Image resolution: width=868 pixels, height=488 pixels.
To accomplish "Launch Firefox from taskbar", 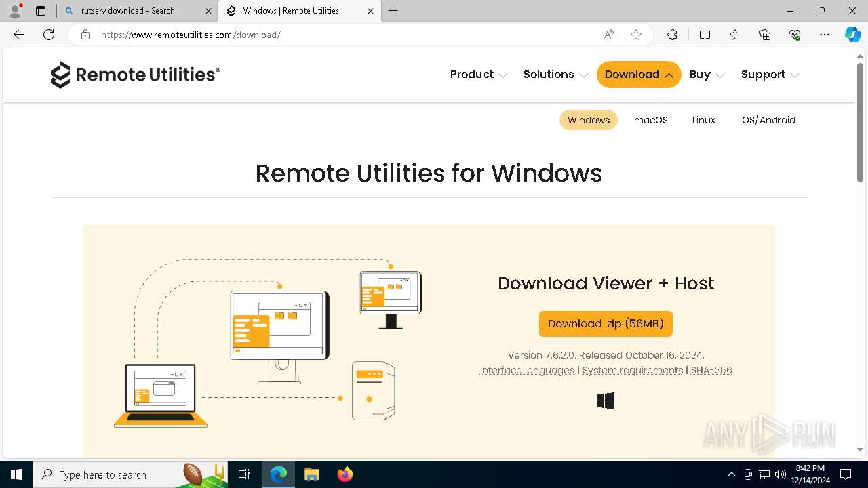I will [x=344, y=474].
